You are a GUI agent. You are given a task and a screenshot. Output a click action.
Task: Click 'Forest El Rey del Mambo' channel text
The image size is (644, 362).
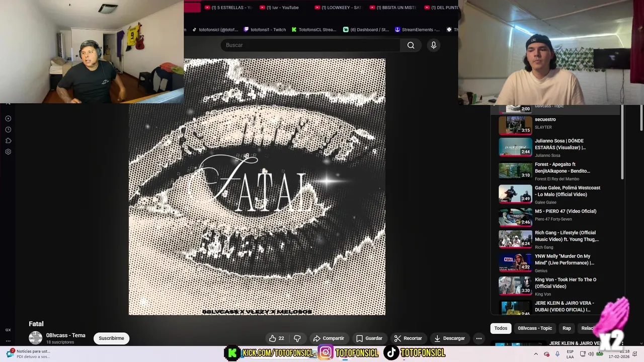(557, 179)
